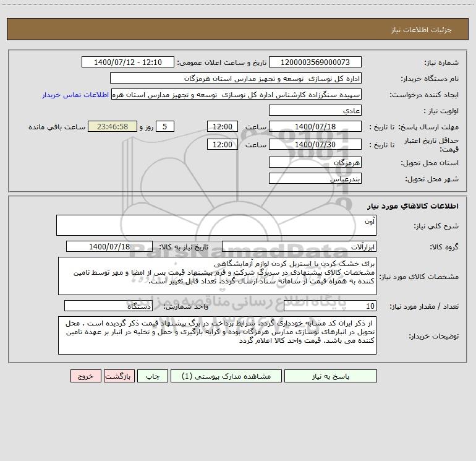Screen dimensions: 476x461
Task: Click the بازگشت back button
Action: point(119,376)
